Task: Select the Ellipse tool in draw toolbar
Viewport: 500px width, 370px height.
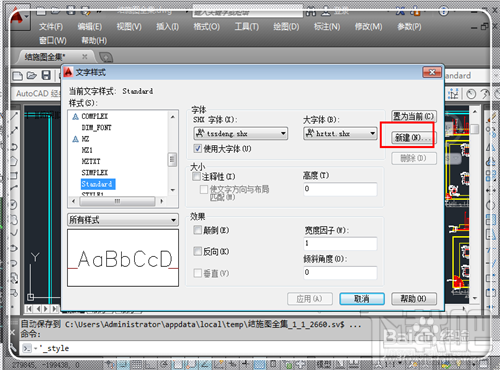Action: click(x=14, y=248)
